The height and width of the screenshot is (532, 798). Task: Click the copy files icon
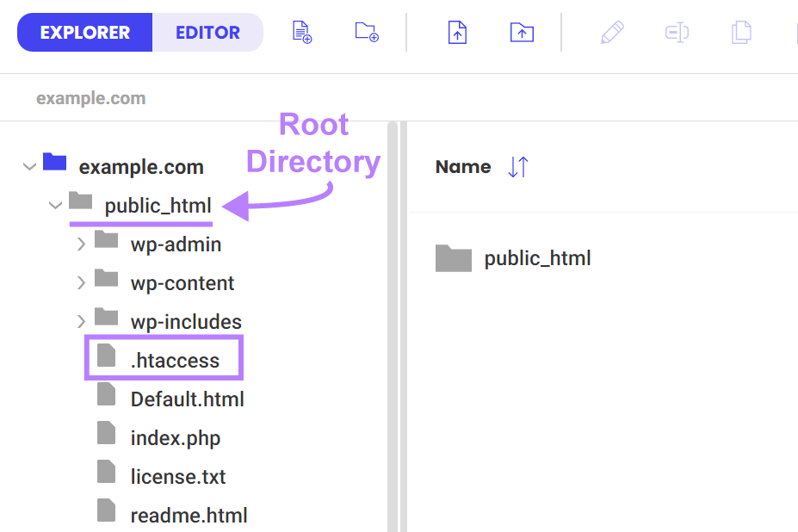point(740,32)
